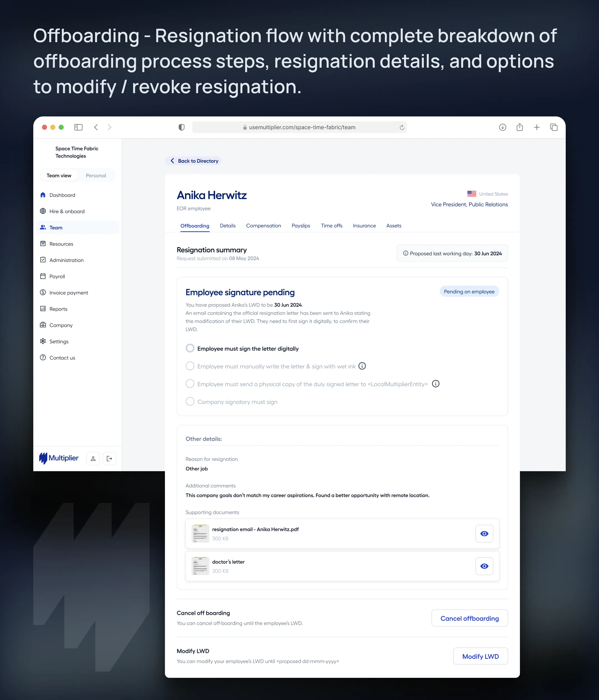The image size is (599, 700).
Task: Switch to the Compensation tab
Action: [x=263, y=226]
